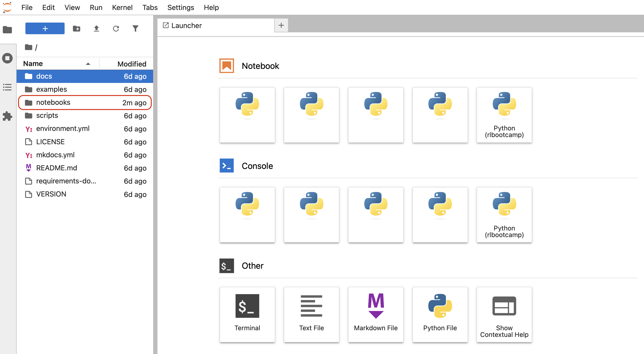This screenshot has height=354, width=644.
Task: Select the mkdocs.yml file
Action: [85, 155]
